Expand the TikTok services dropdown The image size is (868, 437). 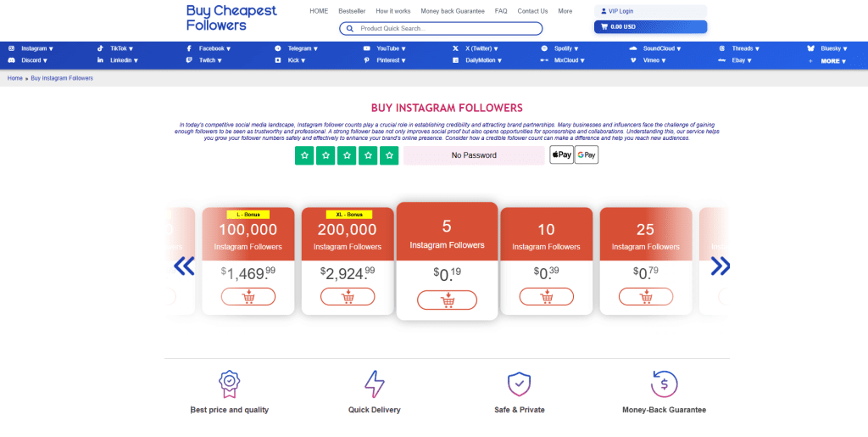[121, 48]
